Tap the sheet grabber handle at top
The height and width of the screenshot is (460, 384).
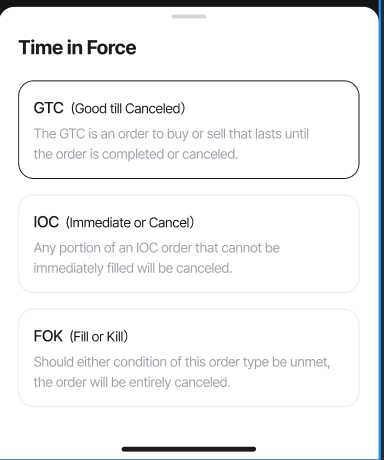click(x=189, y=16)
